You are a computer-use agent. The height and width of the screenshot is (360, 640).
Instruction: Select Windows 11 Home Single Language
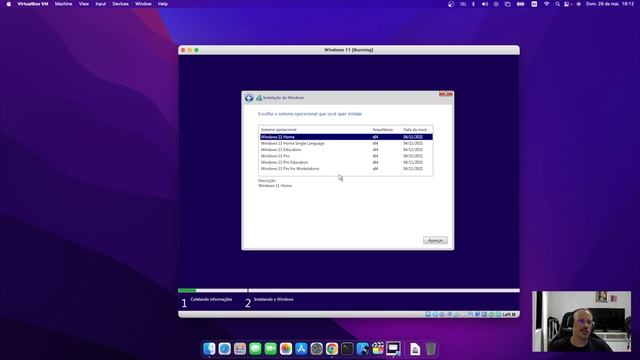point(346,144)
